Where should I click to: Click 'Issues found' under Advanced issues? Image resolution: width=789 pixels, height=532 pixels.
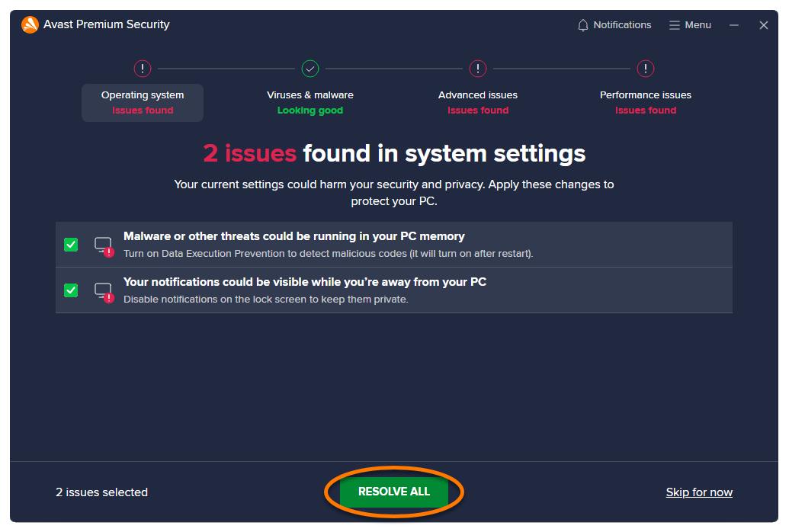(477, 111)
